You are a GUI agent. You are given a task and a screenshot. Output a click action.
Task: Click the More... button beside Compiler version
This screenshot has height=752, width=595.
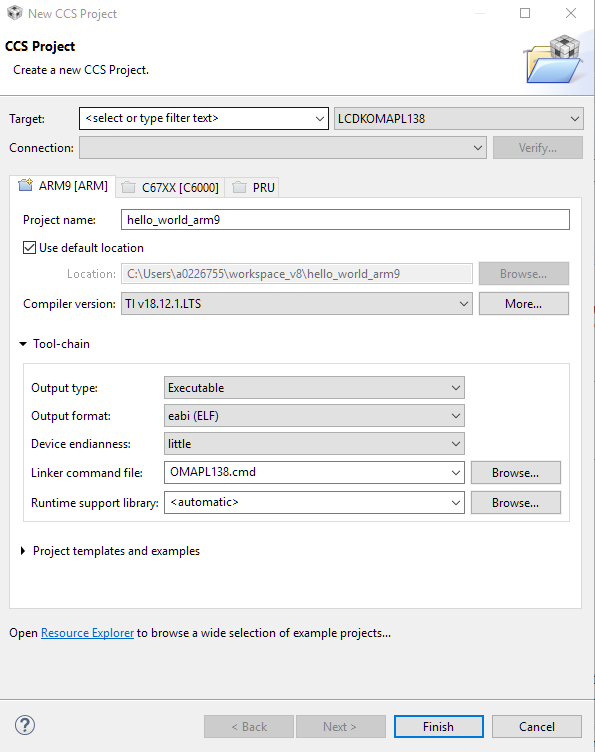tap(524, 304)
